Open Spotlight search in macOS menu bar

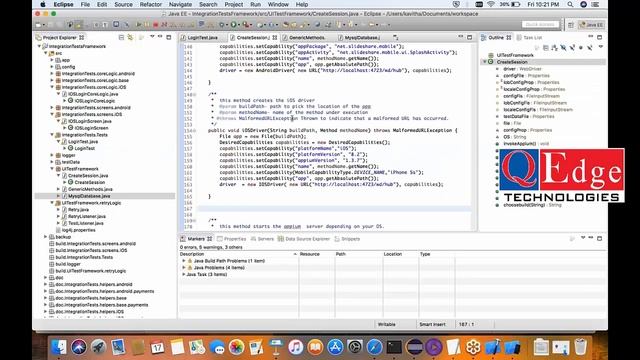[570, 4]
